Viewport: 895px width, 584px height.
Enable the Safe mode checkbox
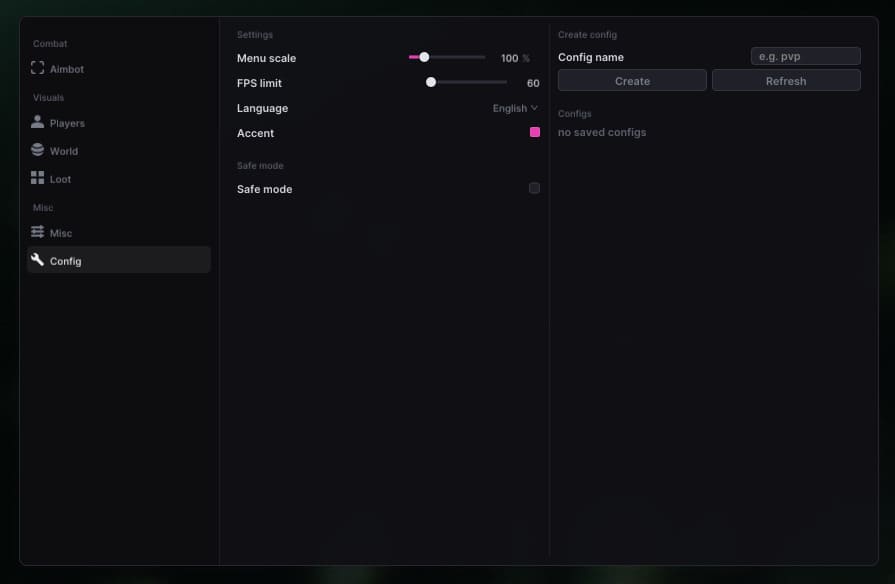coord(534,188)
